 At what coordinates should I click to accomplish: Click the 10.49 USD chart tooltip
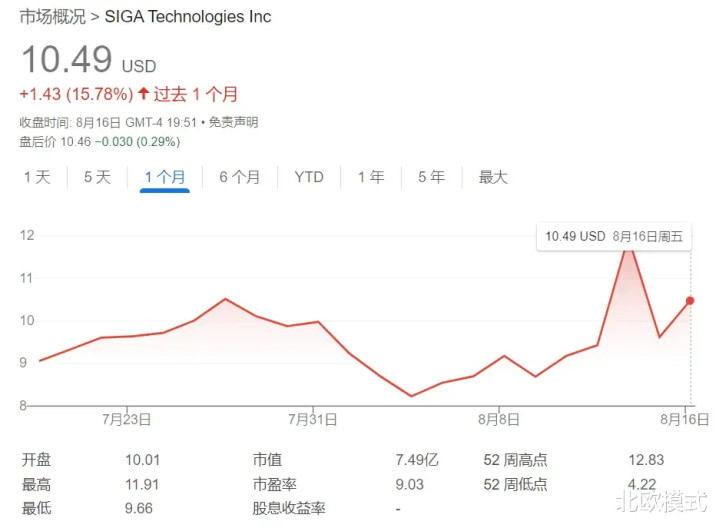click(x=612, y=236)
